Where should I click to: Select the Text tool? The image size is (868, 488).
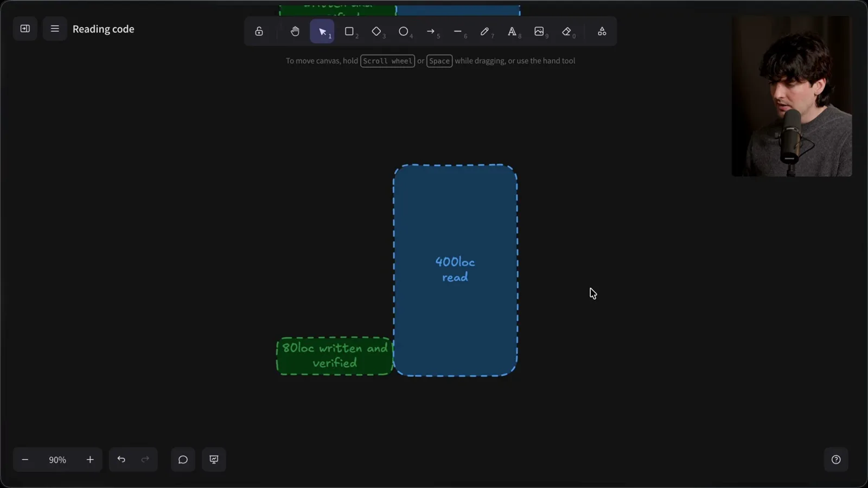(x=512, y=31)
